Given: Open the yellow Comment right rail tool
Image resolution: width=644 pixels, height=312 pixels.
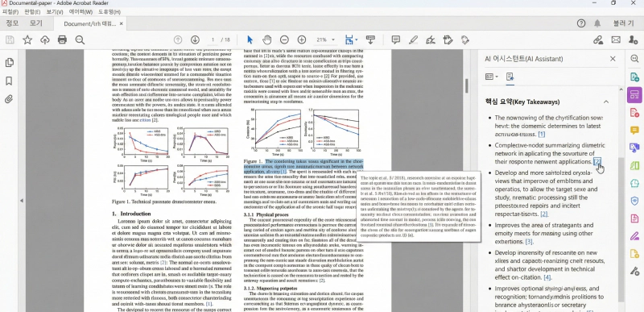Looking at the screenshot, I should (x=634, y=131).
